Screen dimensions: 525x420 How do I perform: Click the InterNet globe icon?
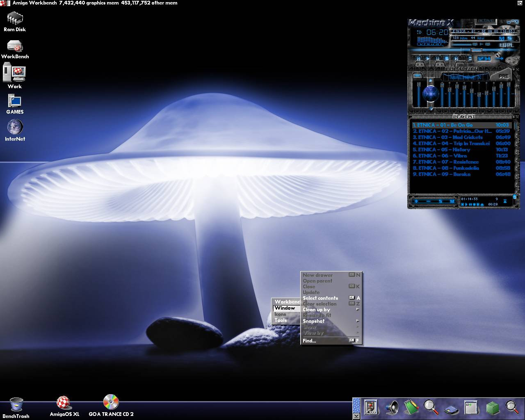pos(15,127)
